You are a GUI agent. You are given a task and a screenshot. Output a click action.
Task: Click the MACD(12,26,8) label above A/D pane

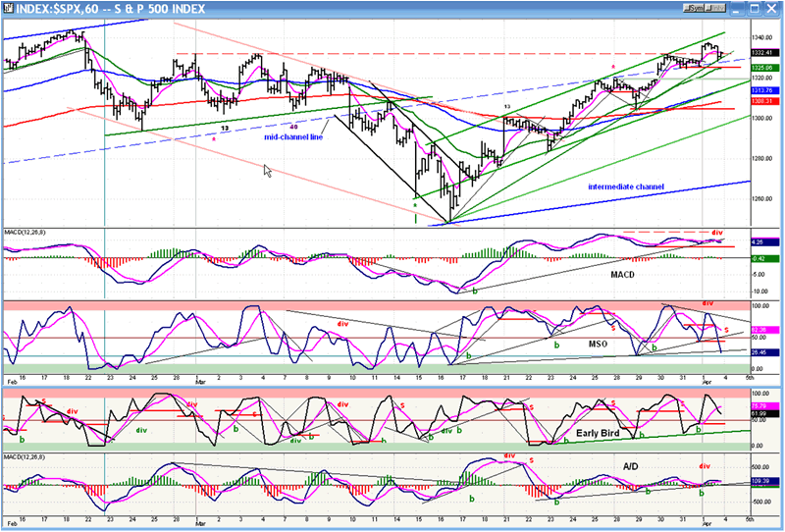tap(26, 456)
